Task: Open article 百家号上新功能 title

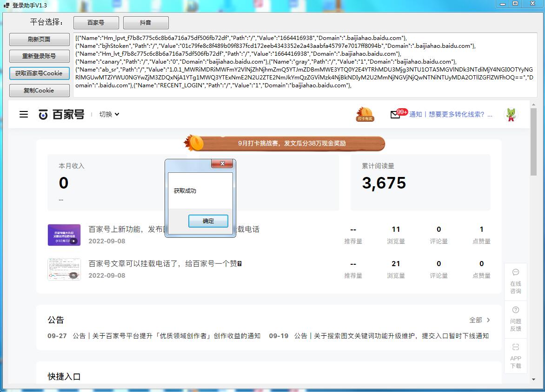Action: pos(174,229)
